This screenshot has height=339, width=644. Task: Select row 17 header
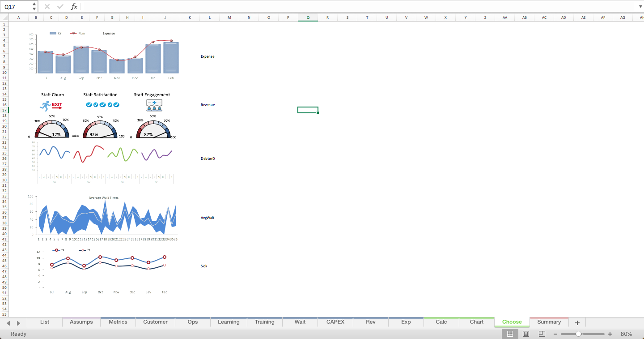pyautogui.click(x=4, y=110)
